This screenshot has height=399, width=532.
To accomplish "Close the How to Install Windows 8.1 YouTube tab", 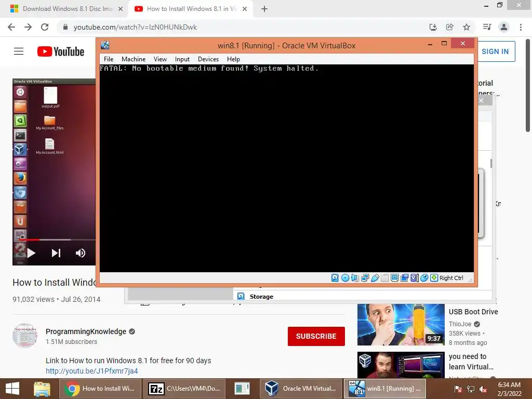I will (245, 9).
